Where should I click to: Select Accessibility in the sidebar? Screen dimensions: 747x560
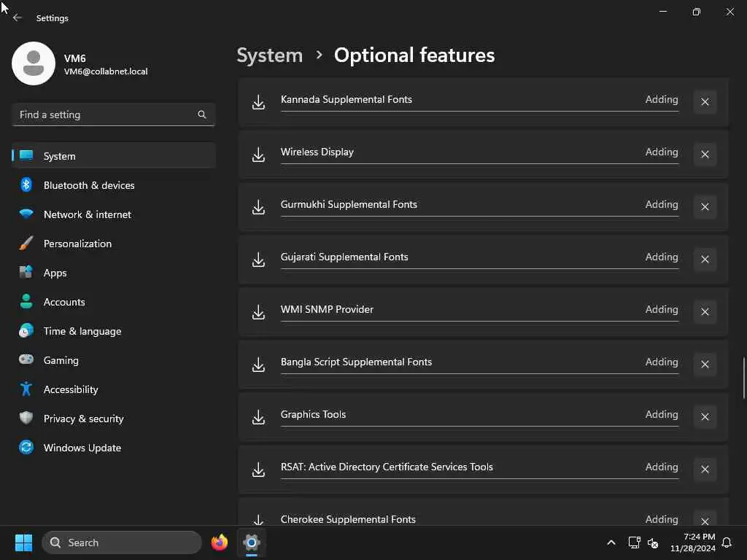tap(71, 389)
